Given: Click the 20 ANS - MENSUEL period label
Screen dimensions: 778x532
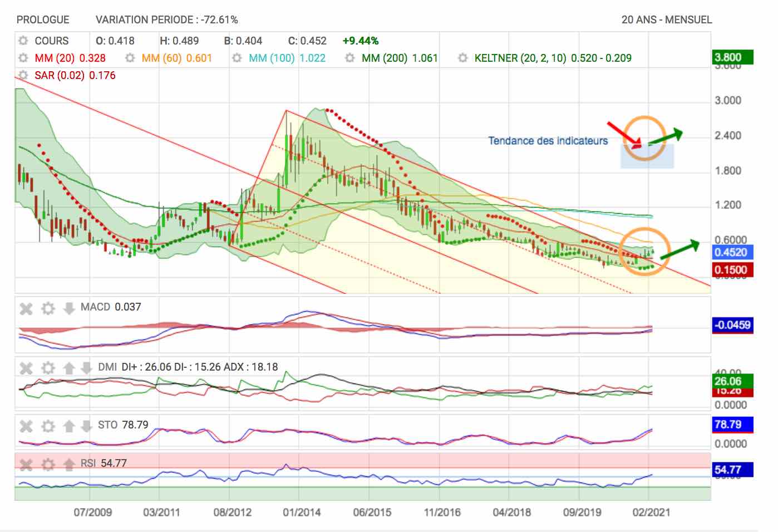Looking at the screenshot, I should 667,19.
